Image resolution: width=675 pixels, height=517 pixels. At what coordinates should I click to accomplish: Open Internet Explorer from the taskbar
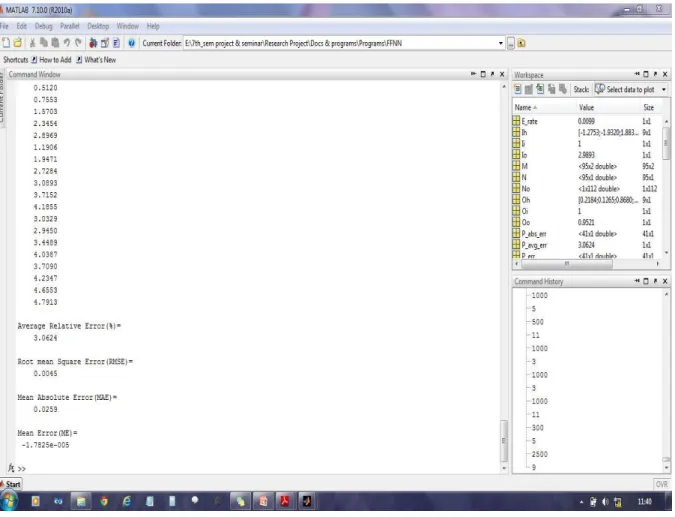pos(127,501)
